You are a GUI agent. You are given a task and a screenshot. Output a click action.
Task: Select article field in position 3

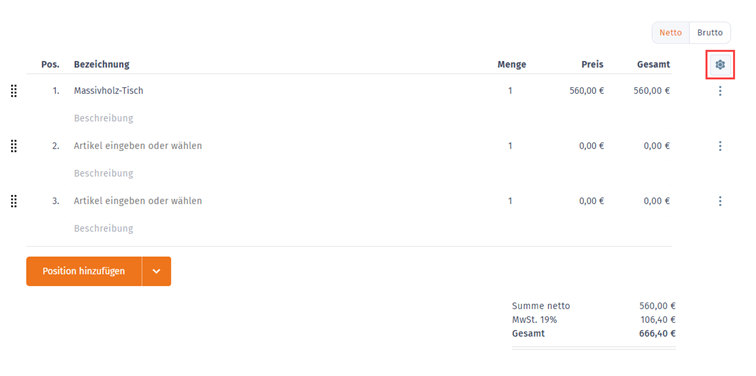coord(138,201)
